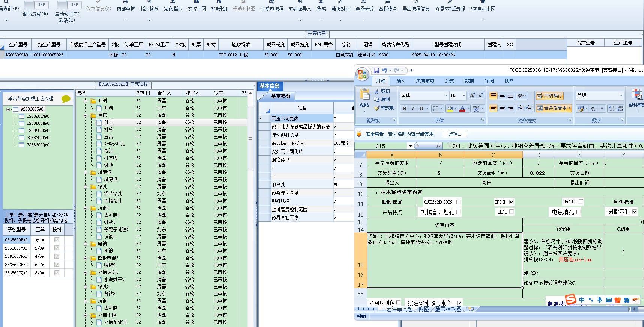Collapse the 钻孔 folder in process tree
This screenshot has height=327, width=644.
86,187
